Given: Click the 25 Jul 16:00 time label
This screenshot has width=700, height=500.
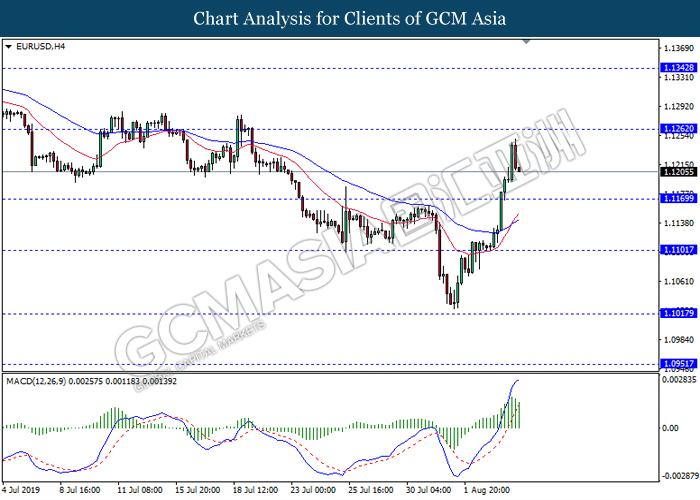Looking at the screenshot, I should pos(371,490).
